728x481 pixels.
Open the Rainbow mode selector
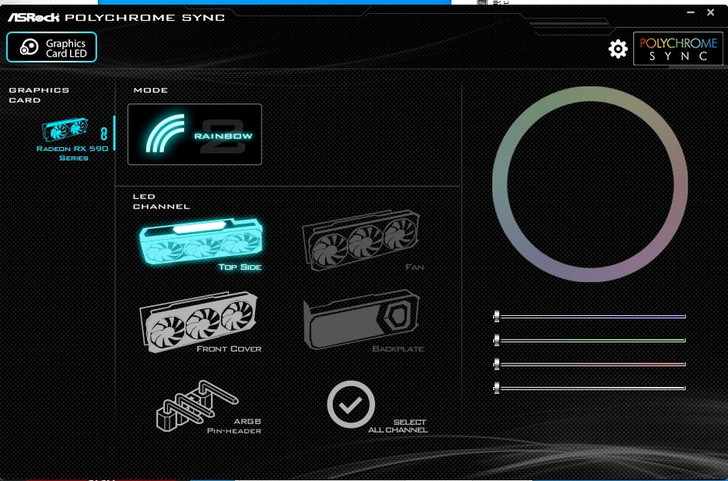[x=195, y=134]
